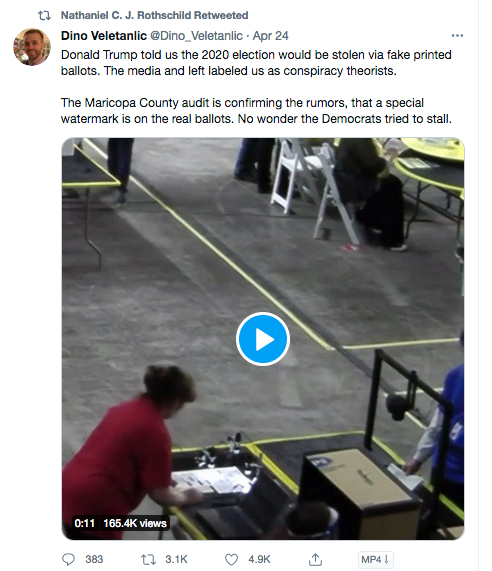
Task: Open Dino Veletanlic's profile picture
Action: click(x=32, y=47)
